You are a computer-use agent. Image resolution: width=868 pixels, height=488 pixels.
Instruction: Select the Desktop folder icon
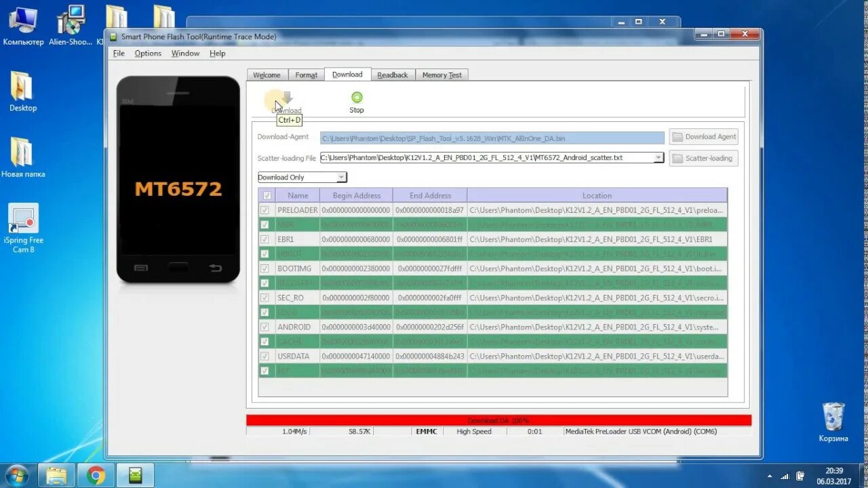click(22, 91)
